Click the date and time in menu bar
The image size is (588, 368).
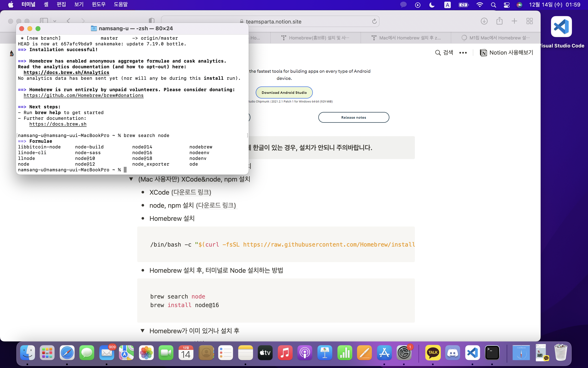[x=555, y=5]
